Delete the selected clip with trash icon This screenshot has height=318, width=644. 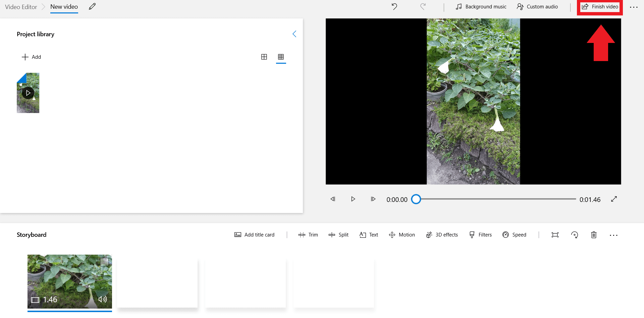click(594, 235)
